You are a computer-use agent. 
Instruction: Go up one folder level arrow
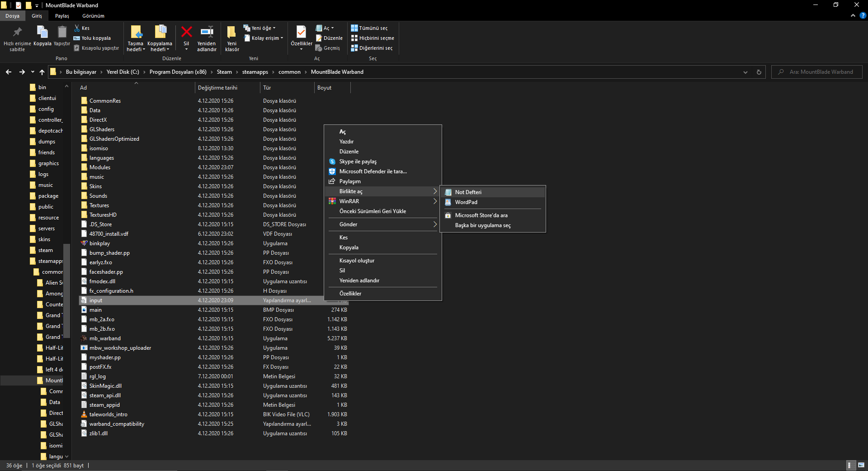(x=42, y=72)
